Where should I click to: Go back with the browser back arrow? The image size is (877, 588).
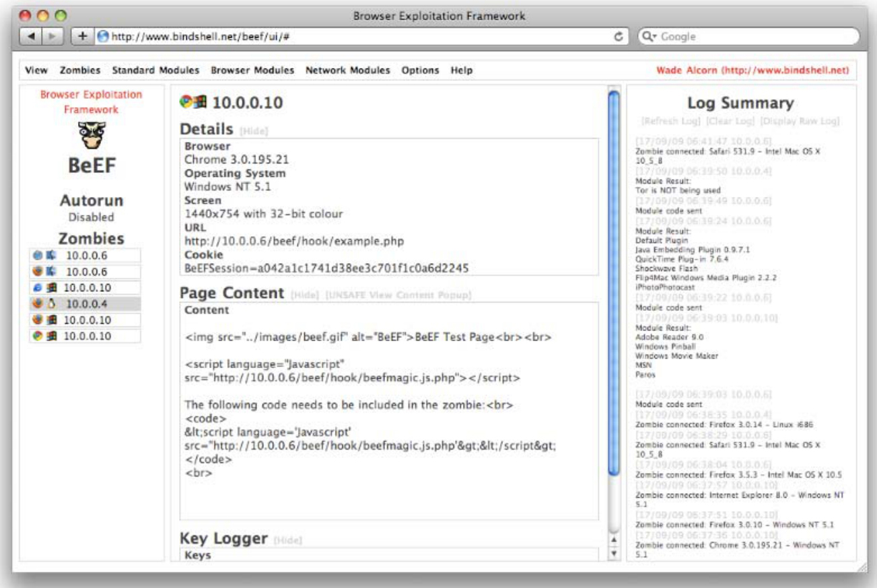(32, 37)
